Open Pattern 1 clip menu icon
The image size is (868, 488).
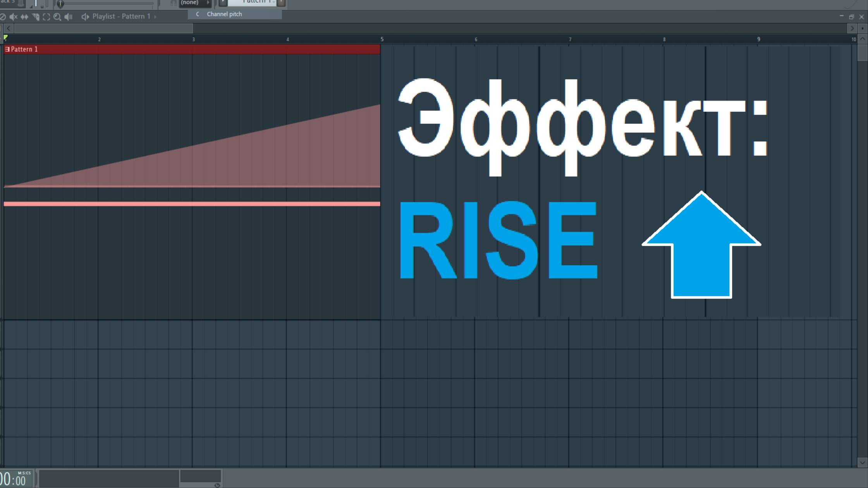click(x=7, y=49)
